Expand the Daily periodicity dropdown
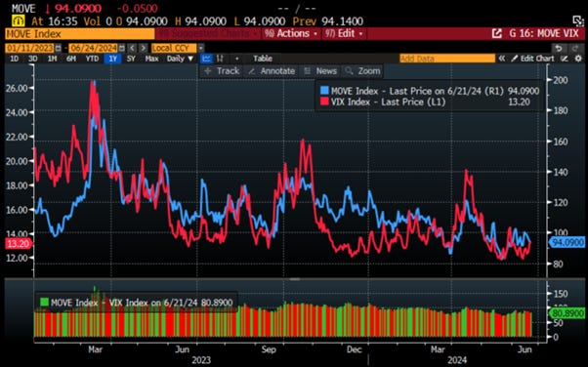 (181, 59)
